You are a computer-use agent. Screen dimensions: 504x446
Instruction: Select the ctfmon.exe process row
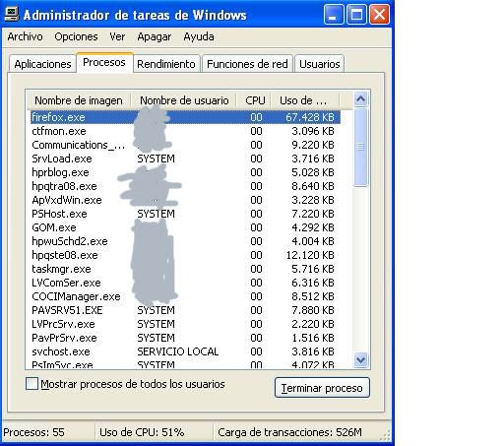pyautogui.click(x=185, y=131)
